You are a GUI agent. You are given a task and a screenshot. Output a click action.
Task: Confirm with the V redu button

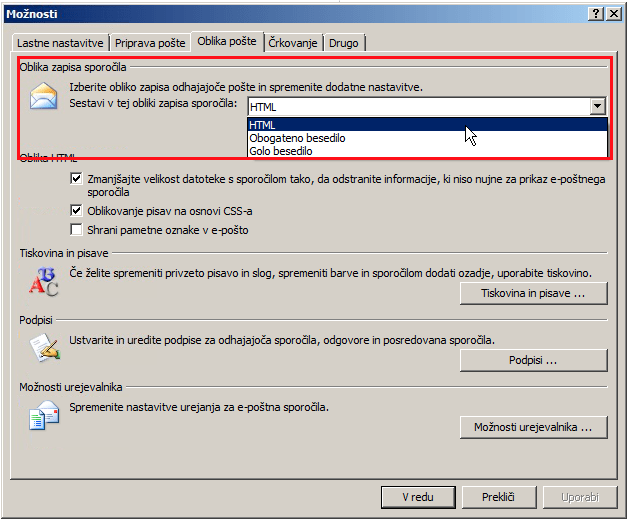coord(418,497)
